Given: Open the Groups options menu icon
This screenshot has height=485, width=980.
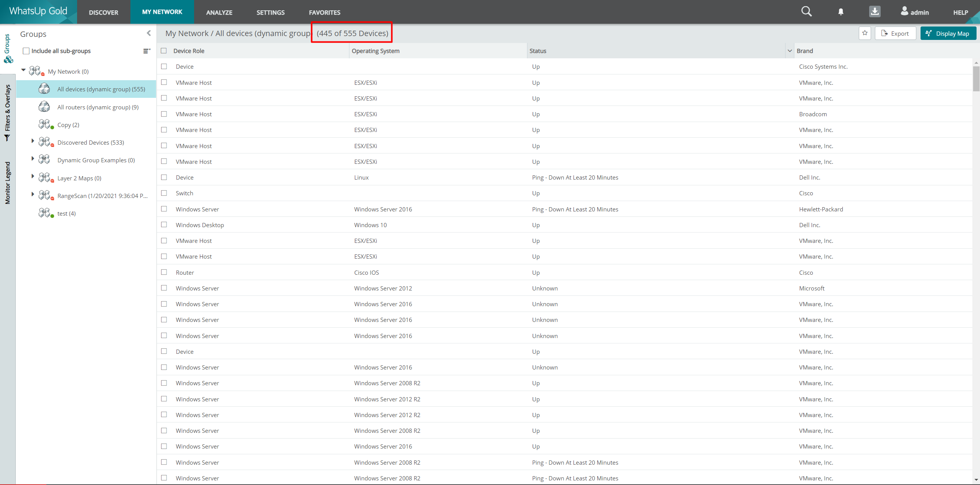Looking at the screenshot, I should coord(147,51).
